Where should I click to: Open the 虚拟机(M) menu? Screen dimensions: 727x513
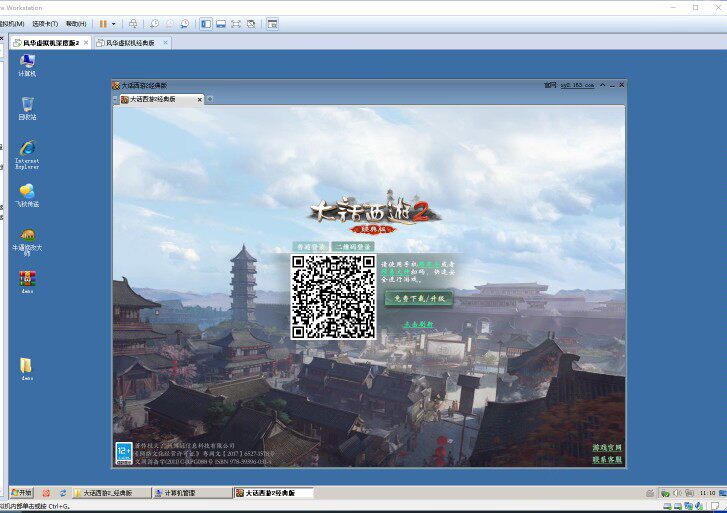[12, 24]
